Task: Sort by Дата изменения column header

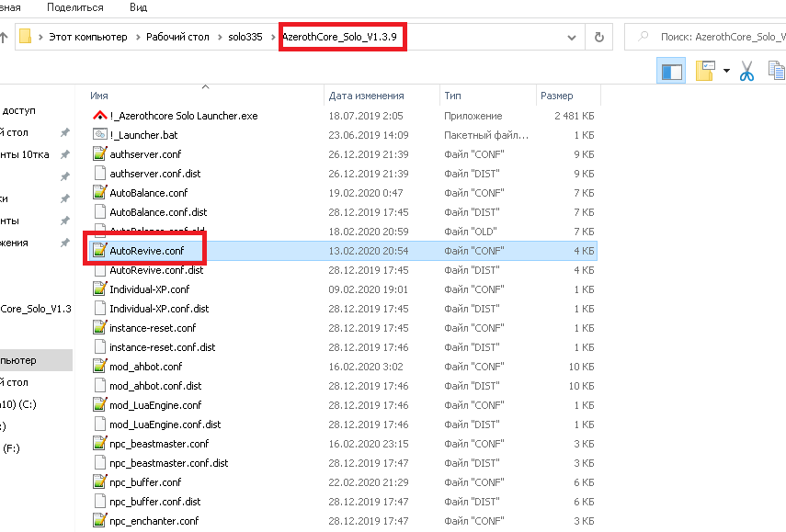Action: pyautogui.click(x=367, y=96)
